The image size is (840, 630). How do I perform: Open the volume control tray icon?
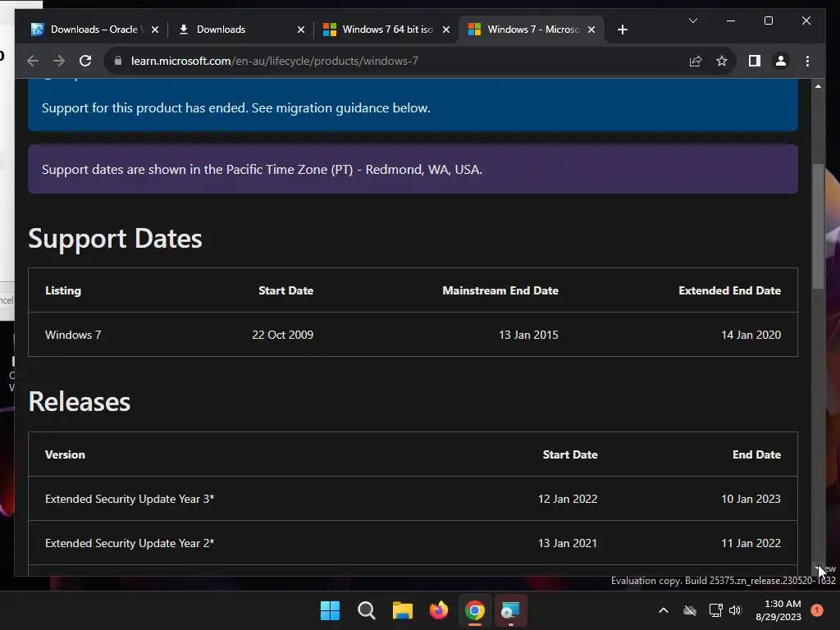coord(735,610)
